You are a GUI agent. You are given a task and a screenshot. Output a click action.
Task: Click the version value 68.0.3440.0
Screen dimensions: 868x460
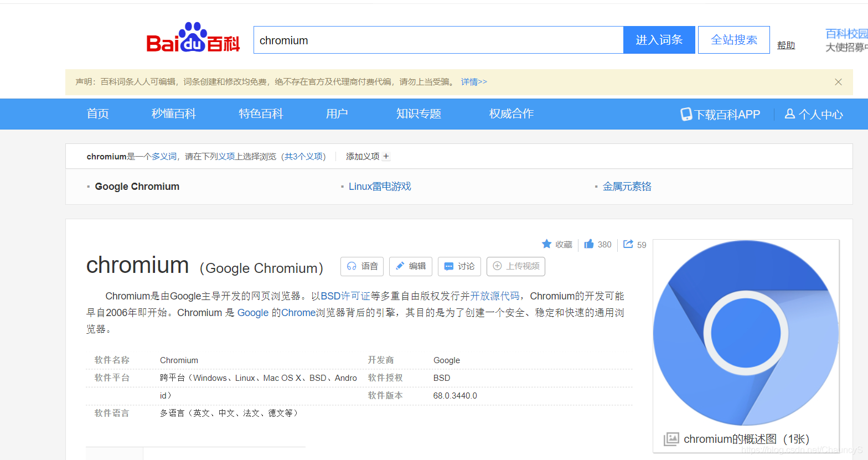point(455,396)
